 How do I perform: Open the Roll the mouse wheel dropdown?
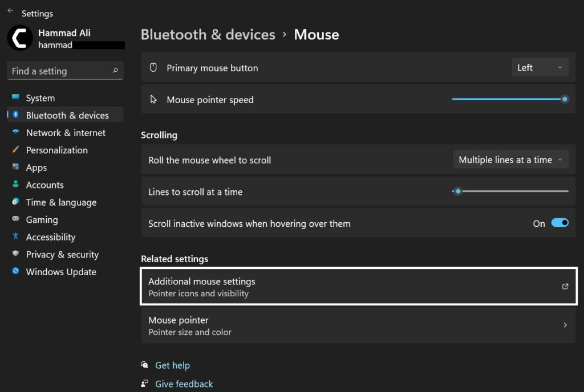click(x=510, y=160)
